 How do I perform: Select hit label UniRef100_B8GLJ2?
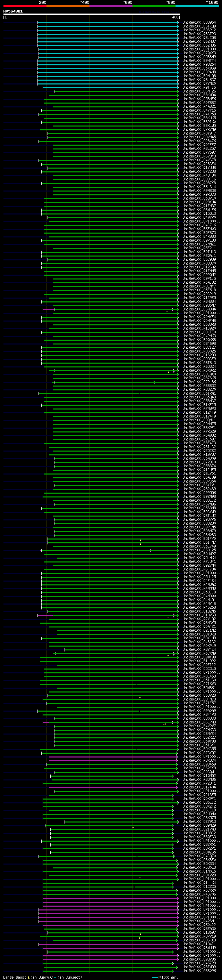click(x=199, y=500)
